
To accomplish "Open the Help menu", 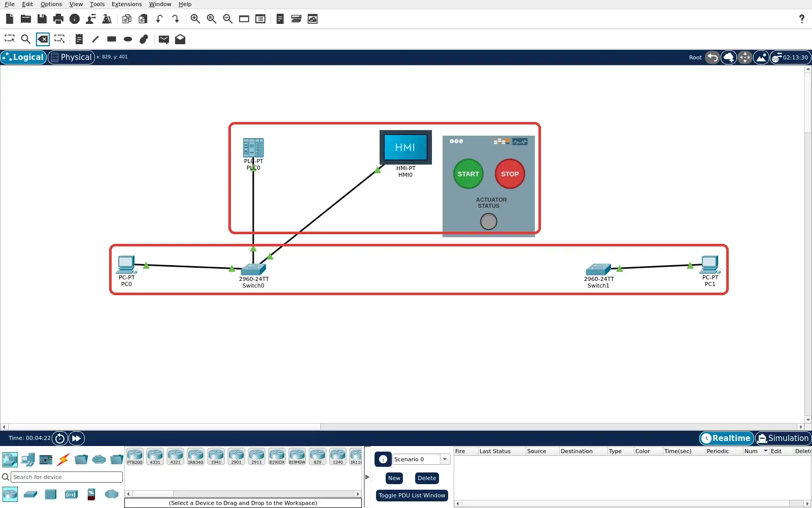I will click(185, 4).
